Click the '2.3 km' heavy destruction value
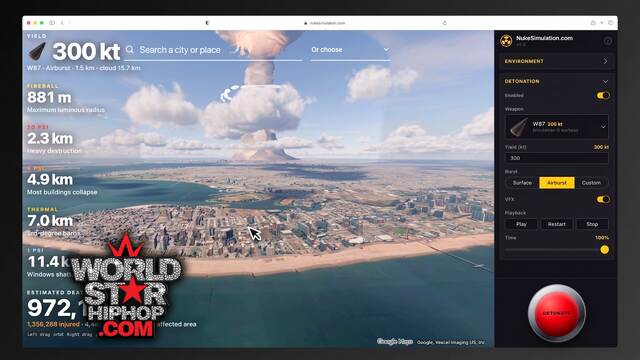Image resolution: width=640 pixels, height=360 pixels. coord(50,138)
